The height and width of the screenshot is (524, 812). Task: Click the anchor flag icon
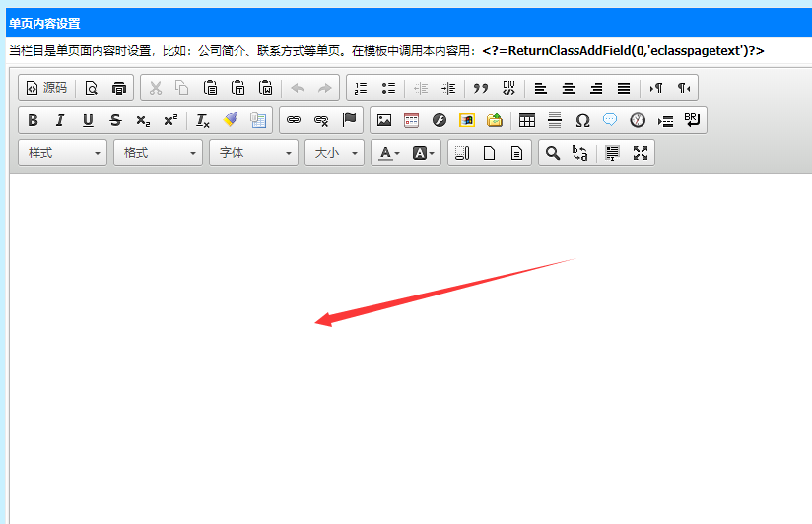349,120
